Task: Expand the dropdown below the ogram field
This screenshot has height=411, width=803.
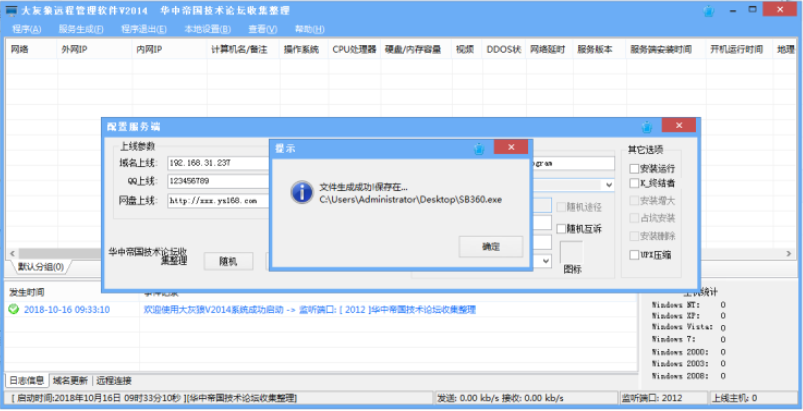Action: [608, 185]
